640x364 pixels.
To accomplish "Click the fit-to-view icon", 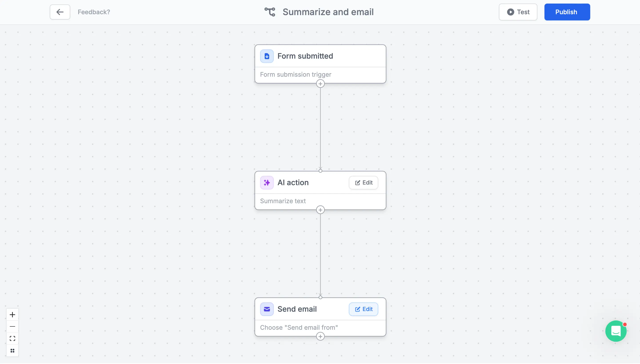I will 12,338.
